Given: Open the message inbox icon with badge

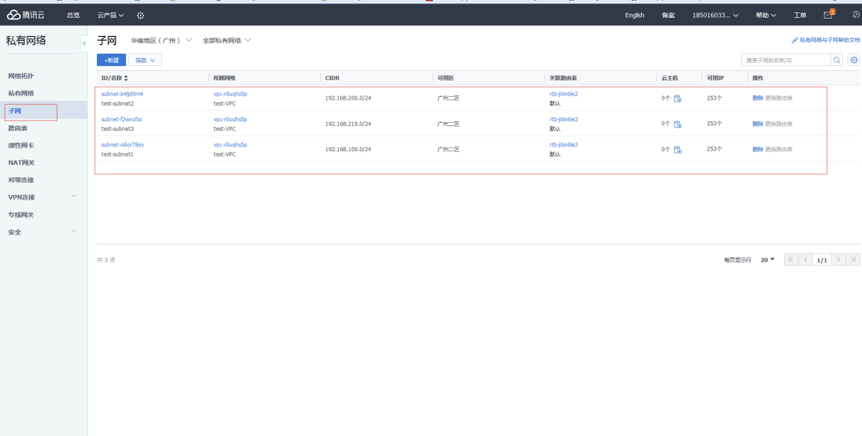Looking at the screenshot, I should click(x=827, y=15).
